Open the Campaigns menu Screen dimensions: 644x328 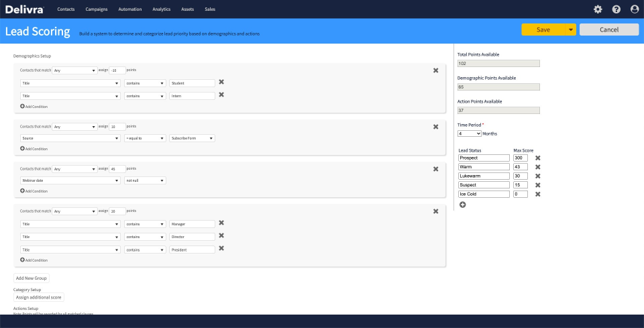[97, 9]
